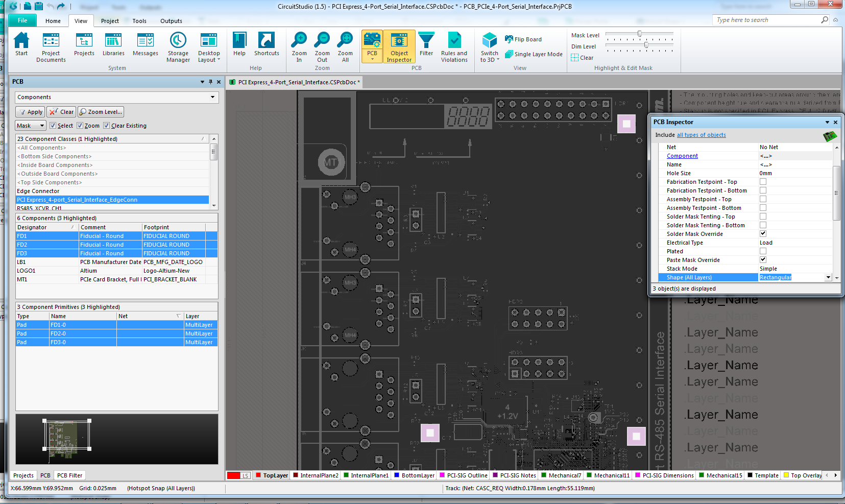Toggle the Object Inspector button
Screen dimensions: 845x504
(x=399, y=47)
